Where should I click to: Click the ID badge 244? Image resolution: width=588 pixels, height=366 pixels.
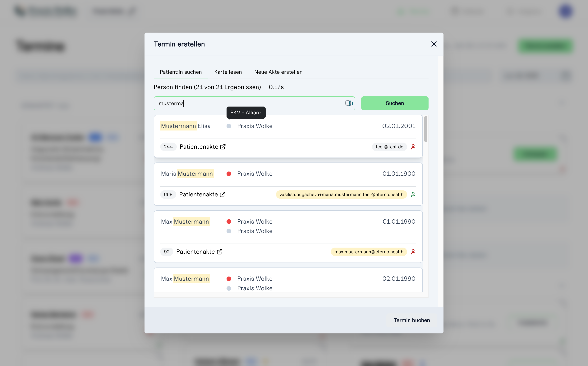pos(168,147)
